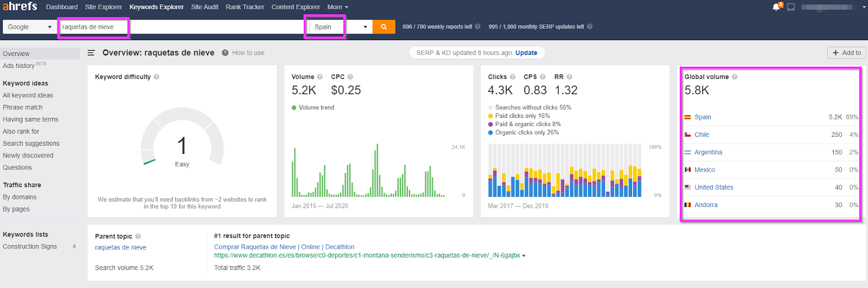Open the notifications bell icon
Screen dimensions: 868x288
coord(776,7)
